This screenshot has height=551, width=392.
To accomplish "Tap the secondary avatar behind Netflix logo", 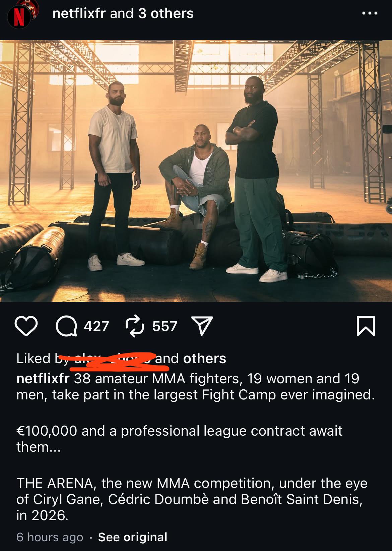I will (32, 8).
